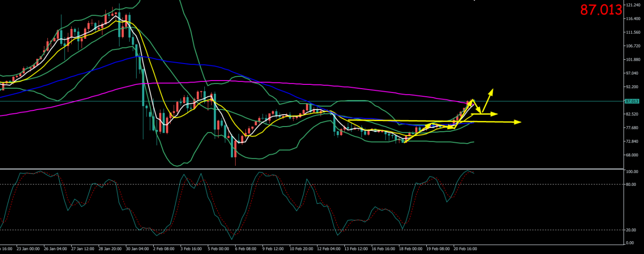Click the 100.00 oscillator scale label
This screenshot has height=254, width=644.
632,172
